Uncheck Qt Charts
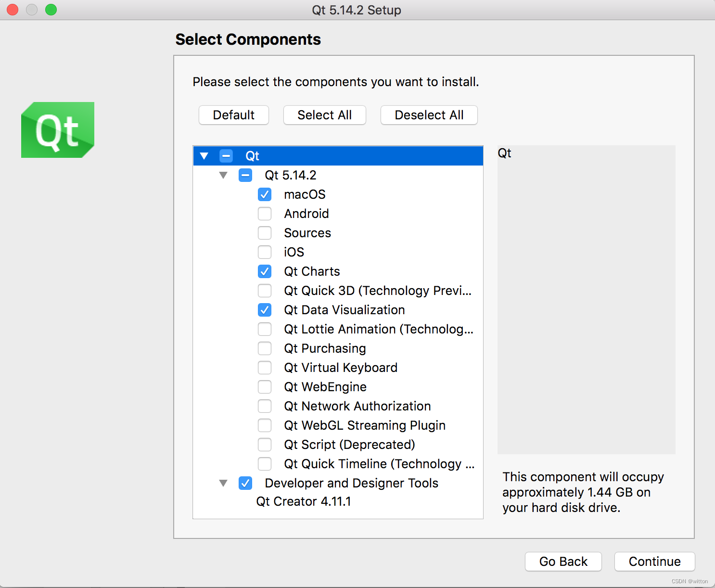715x588 pixels. click(265, 271)
